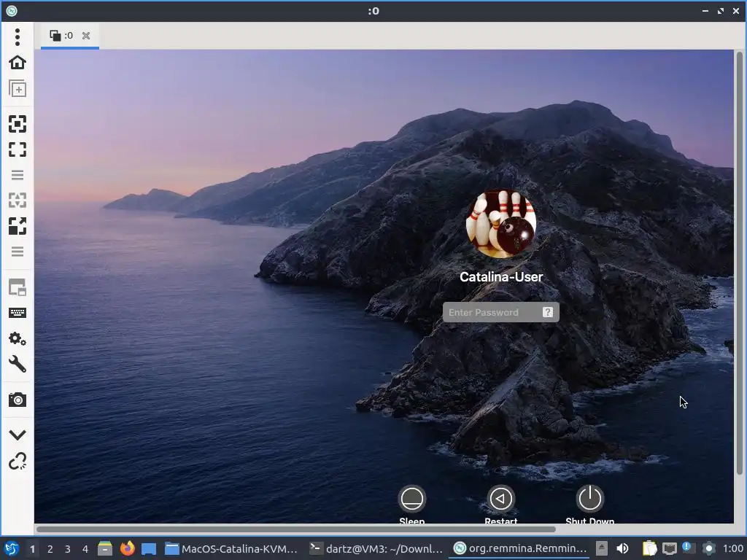
Task: Click the vertical scrollbar of remote view
Action: [740, 262]
